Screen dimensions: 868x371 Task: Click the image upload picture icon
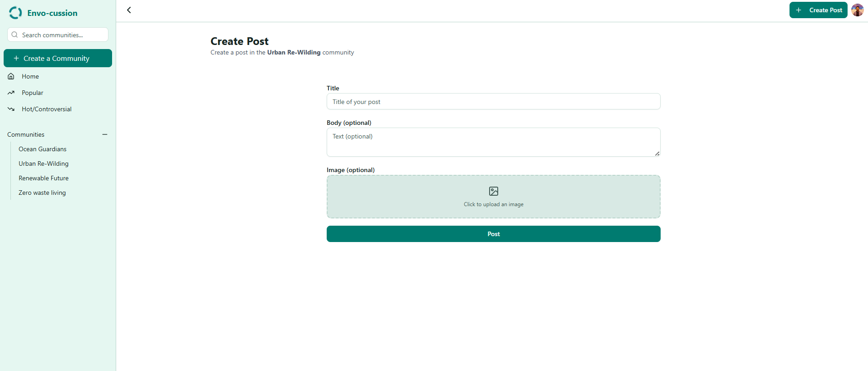[494, 191]
